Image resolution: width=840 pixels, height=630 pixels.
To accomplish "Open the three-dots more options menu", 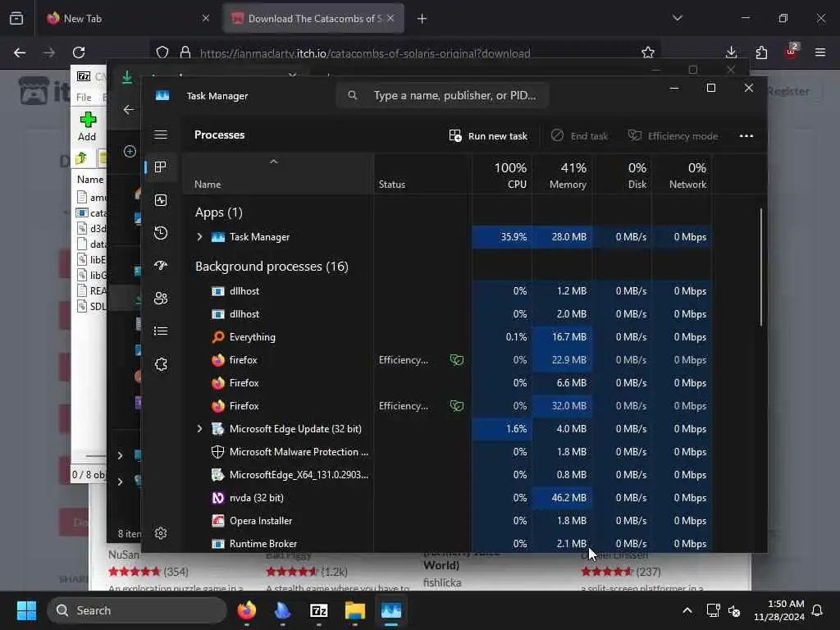I will click(746, 136).
